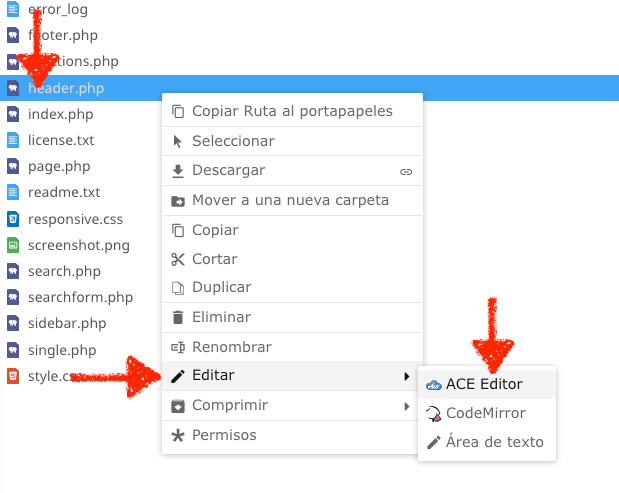
Task: Expand the Comprimir submenu arrow
Action: click(x=407, y=406)
